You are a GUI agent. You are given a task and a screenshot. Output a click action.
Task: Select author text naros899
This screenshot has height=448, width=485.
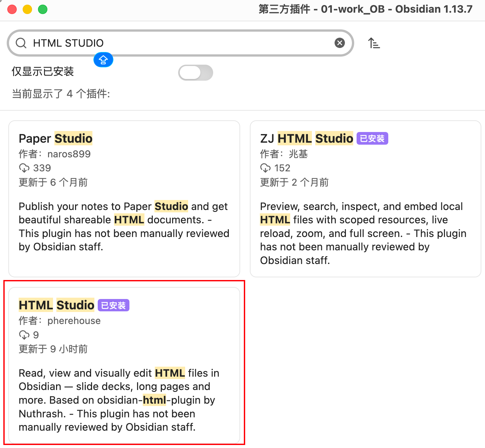point(69,154)
